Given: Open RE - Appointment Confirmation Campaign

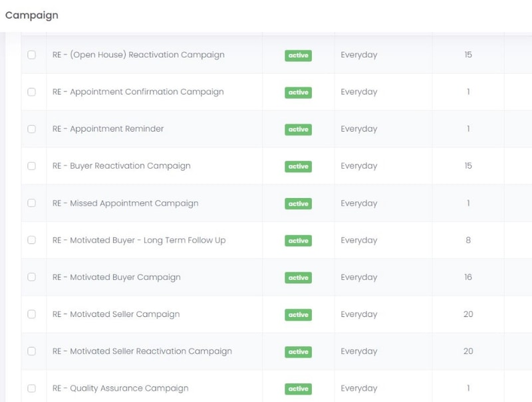Looking at the screenshot, I should [138, 92].
